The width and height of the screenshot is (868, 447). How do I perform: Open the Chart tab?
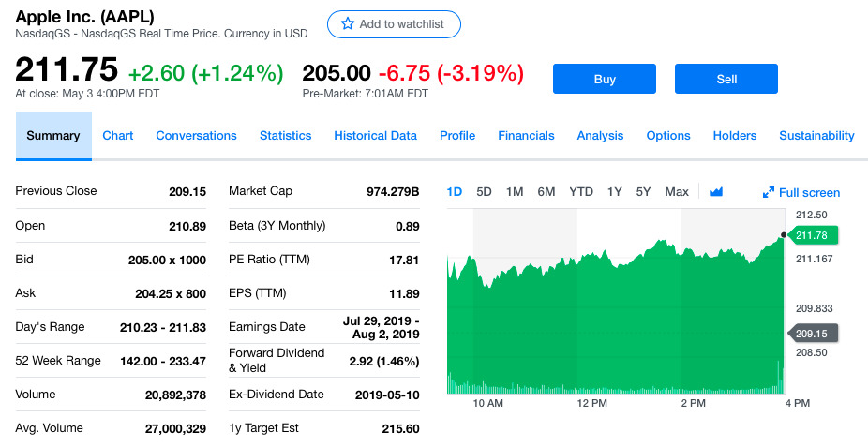(x=118, y=136)
